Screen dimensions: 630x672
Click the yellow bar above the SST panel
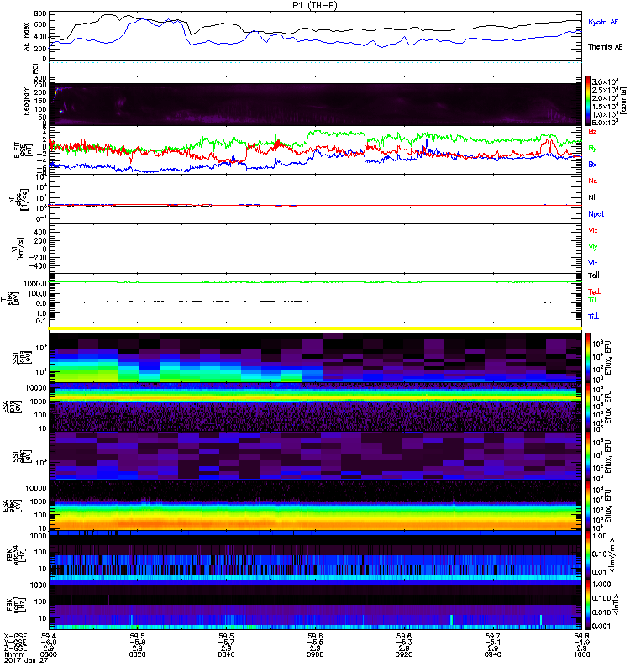tap(315, 328)
